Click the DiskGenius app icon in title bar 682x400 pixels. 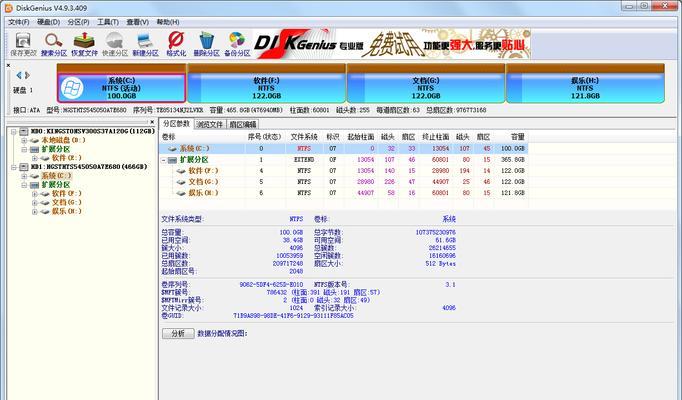pos(8,8)
